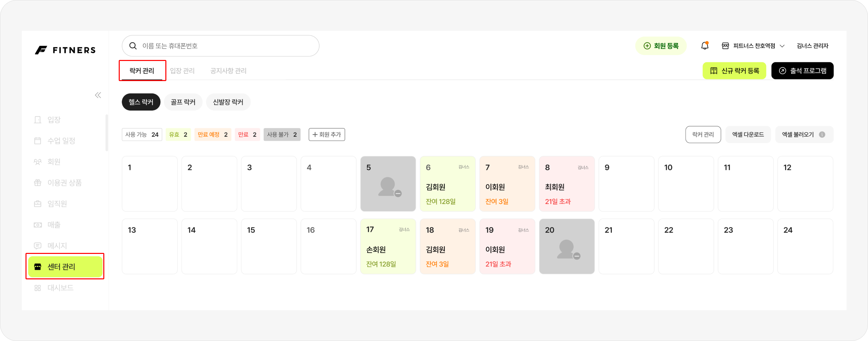Click the FITNERS logo
This screenshot has width=868, height=341.
pyautogui.click(x=65, y=50)
